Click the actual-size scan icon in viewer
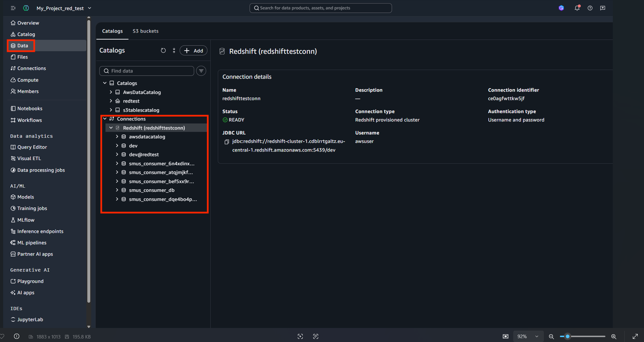The height and width of the screenshot is (342, 644). 300,336
